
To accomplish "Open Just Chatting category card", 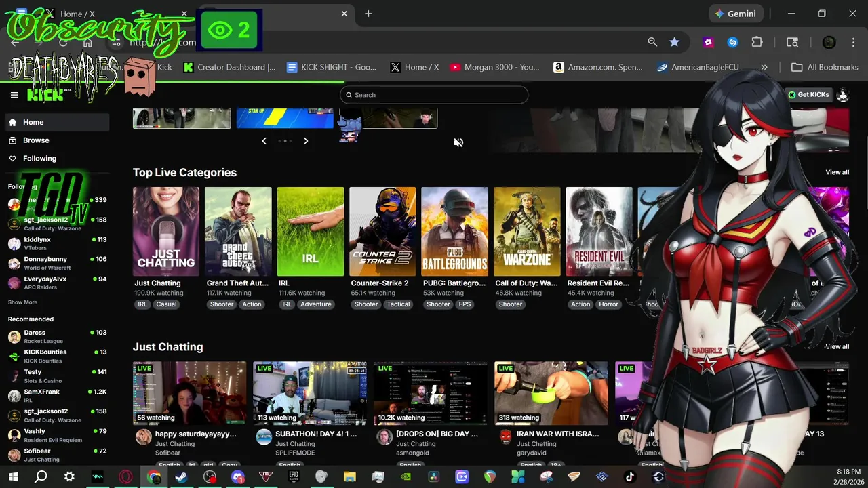I will pyautogui.click(x=166, y=231).
